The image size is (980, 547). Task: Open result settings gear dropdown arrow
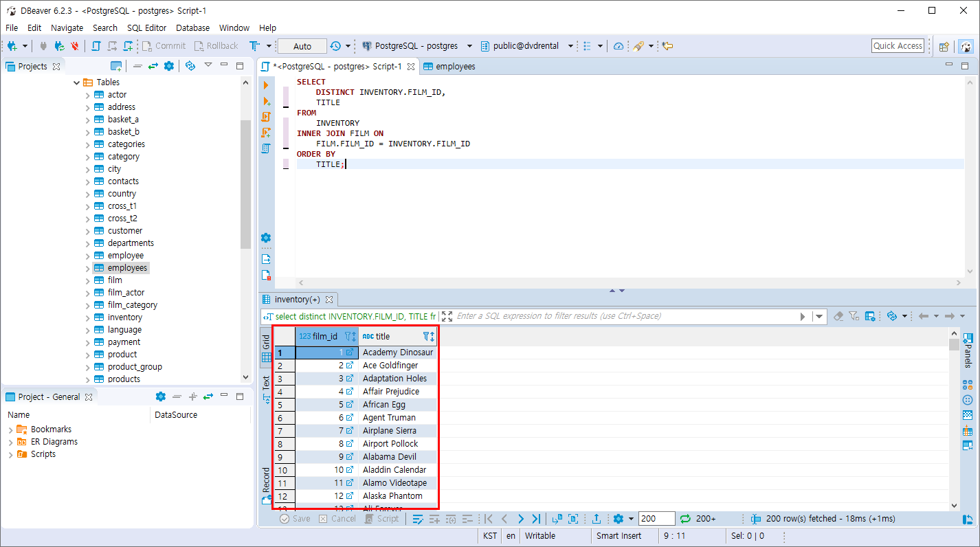pos(631,519)
